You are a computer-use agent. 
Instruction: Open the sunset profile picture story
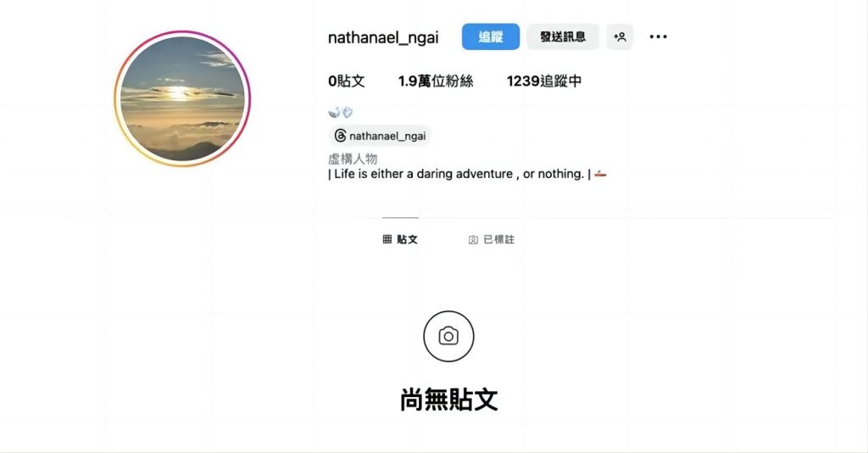(183, 98)
